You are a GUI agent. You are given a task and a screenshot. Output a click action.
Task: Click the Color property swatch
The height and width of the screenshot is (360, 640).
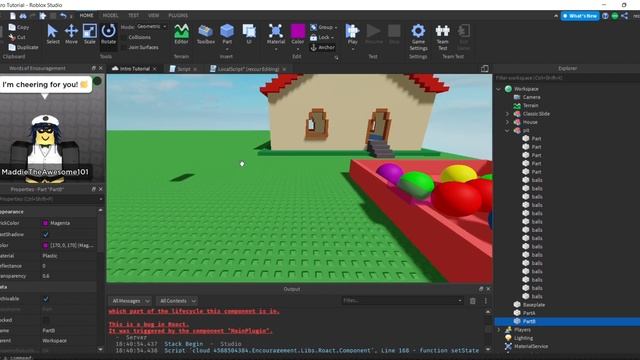click(45, 246)
